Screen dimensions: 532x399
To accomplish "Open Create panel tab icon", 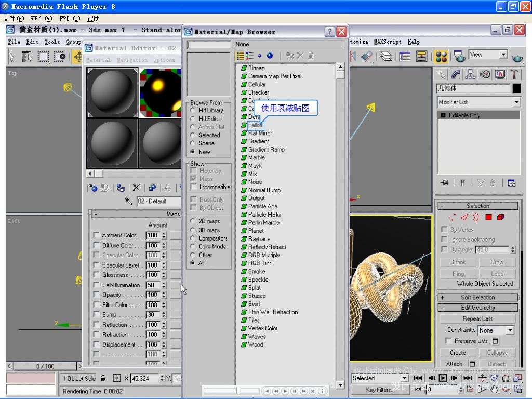I will (441, 74).
